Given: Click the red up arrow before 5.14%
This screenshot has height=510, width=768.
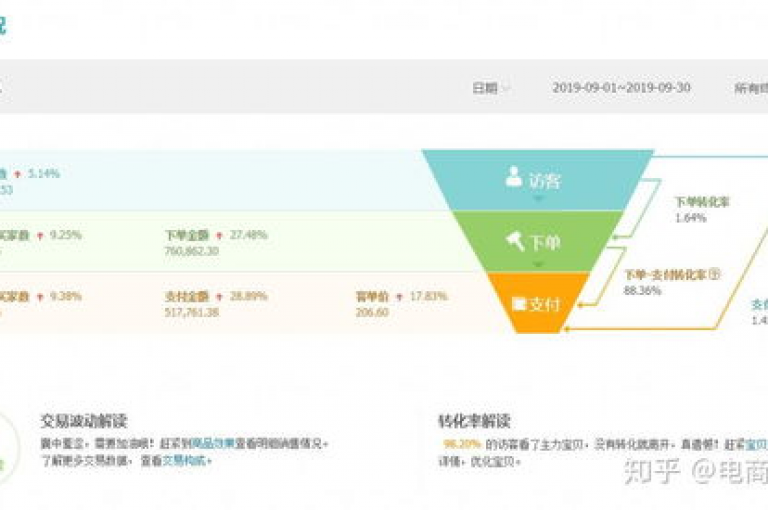Looking at the screenshot, I should (x=18, y=174).
